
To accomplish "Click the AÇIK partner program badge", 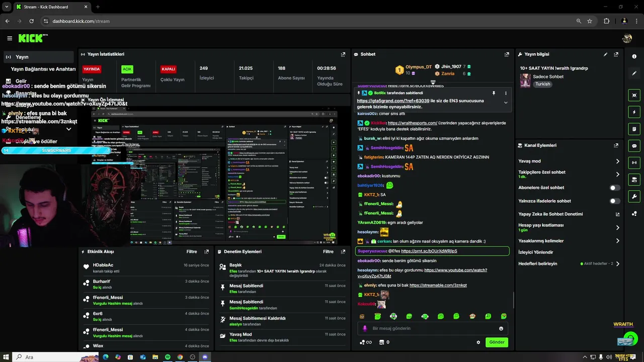I will coord(127,69).
